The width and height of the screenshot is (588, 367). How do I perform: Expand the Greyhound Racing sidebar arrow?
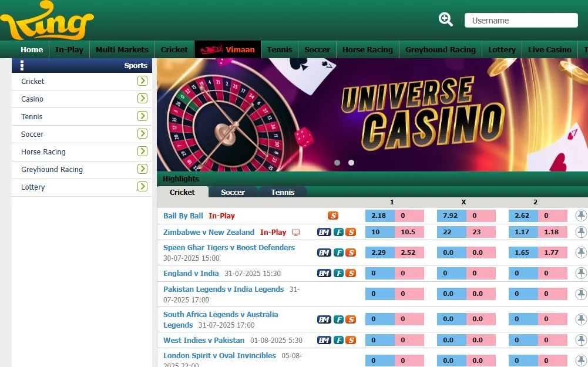(x=143, y=169)
